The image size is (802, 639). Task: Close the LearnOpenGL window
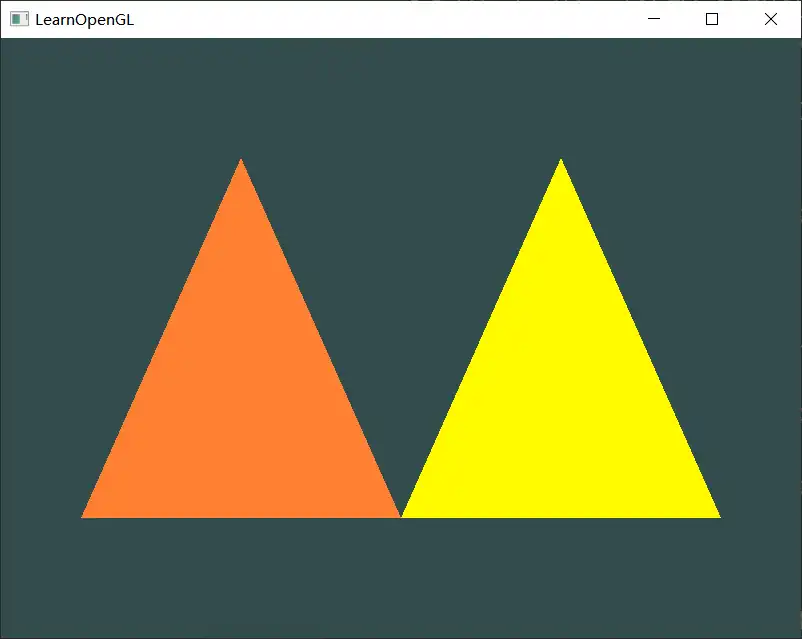click(x=770, y=19)
